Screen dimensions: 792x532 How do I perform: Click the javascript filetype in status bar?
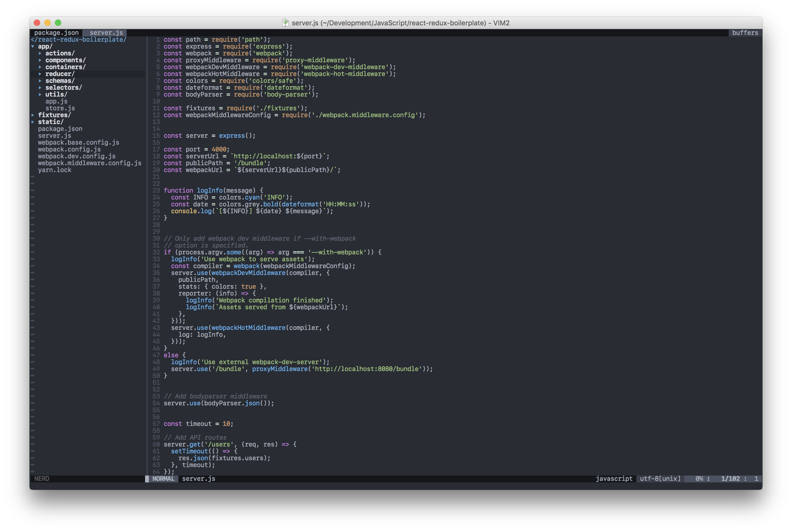click(614, 479)
